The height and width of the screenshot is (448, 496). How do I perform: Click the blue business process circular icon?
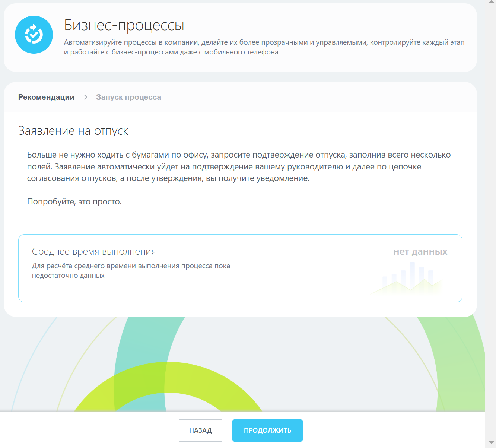34,35
